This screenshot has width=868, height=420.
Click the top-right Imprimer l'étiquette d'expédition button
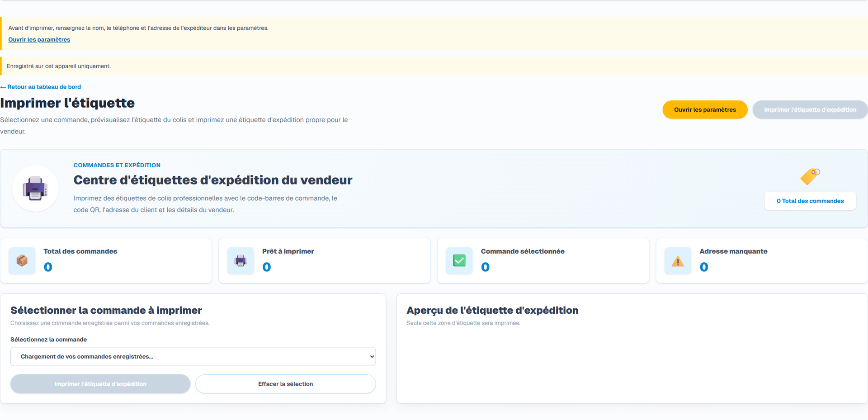(x=810, y=109)
